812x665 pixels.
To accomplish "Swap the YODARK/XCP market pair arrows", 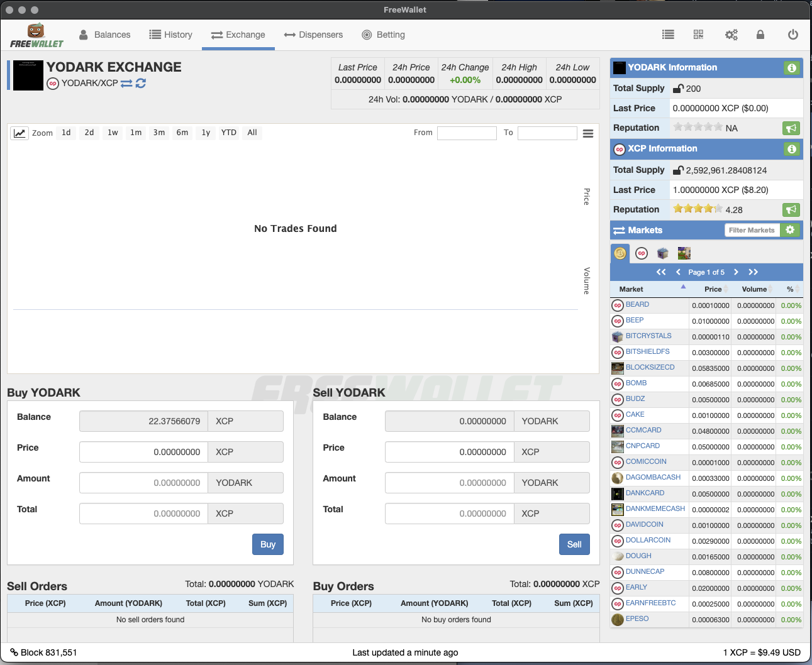I will click(126, 83).
